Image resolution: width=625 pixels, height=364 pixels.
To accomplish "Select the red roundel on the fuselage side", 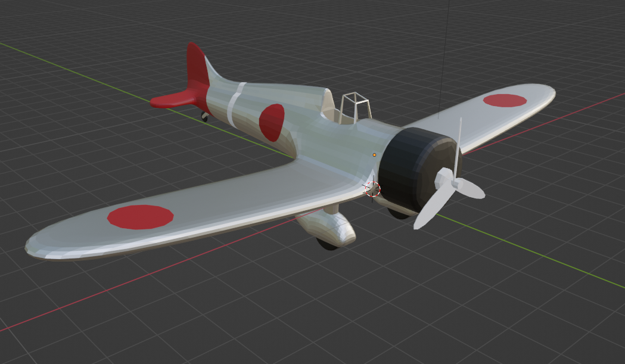I will [272, 122].
